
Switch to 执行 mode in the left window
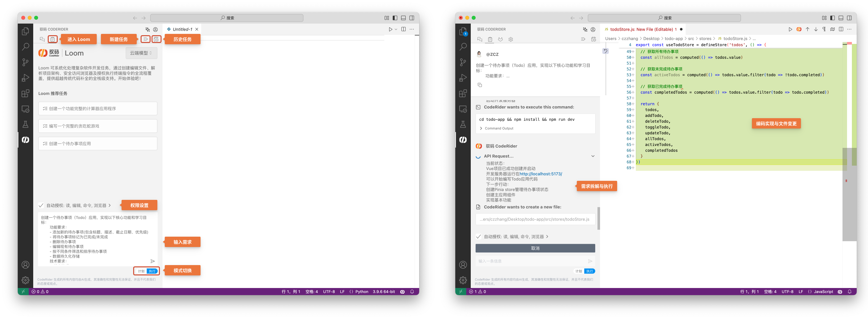pos(152,271)
